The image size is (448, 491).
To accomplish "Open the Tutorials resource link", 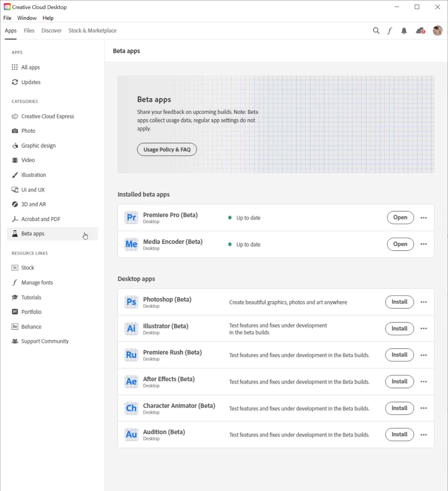I will tap(52, 297).
